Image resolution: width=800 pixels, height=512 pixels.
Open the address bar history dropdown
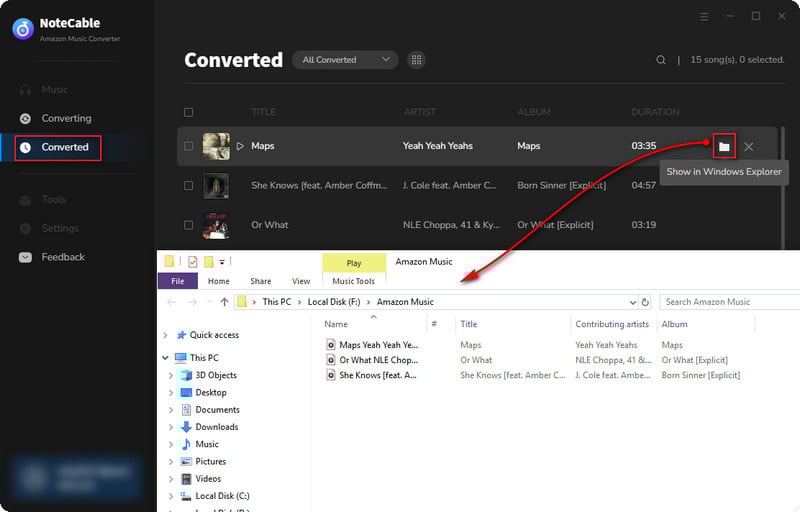coord(633,302)
